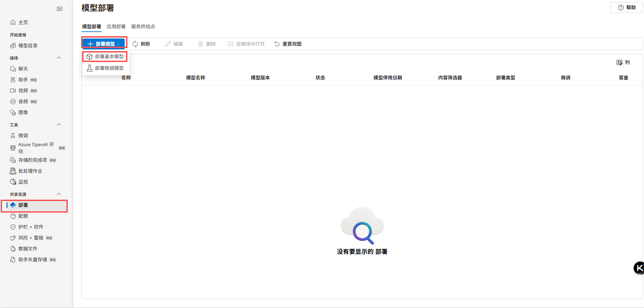The height and width of the screenshot is (308, 644).
Task: Open the 模型目录 page
Action: tap(28, 45)
